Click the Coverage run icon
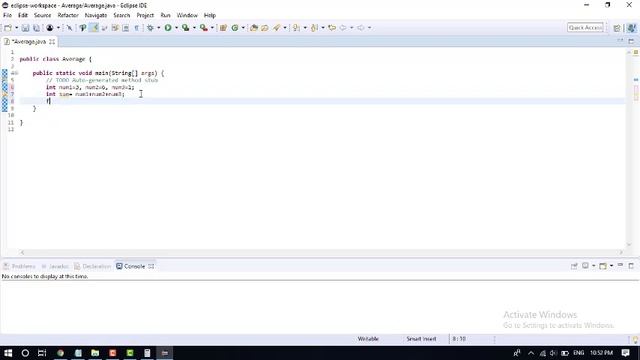640x360 pixels. tap(186, 28)
